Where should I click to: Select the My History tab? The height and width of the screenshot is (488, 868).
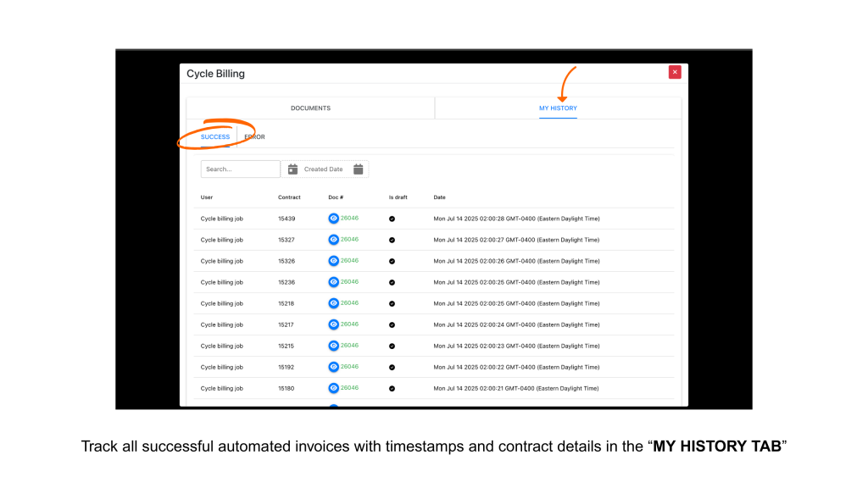(x=558, y=108)
